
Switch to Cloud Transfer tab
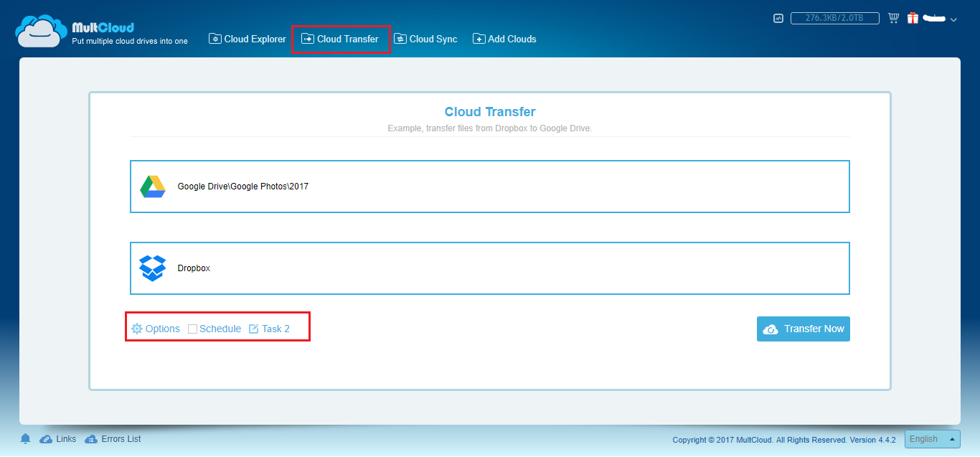coord(340,39)
